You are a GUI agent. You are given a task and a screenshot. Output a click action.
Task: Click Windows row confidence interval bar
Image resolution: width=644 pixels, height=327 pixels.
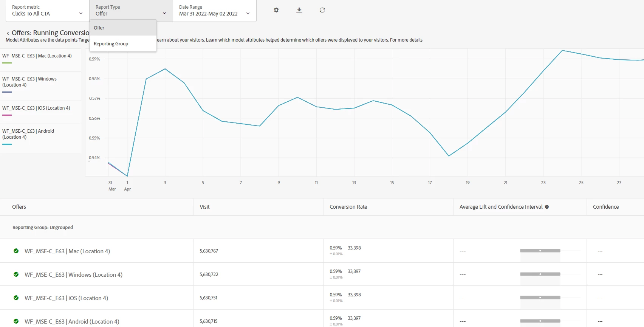point(540,274)
